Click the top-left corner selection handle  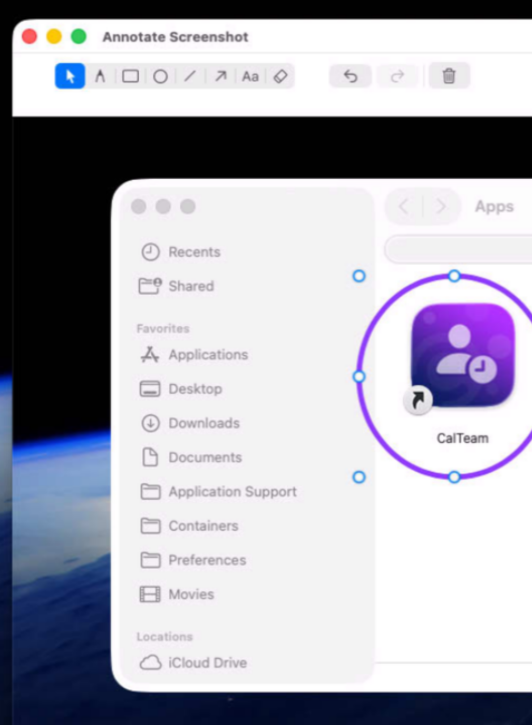pos(359,276)
